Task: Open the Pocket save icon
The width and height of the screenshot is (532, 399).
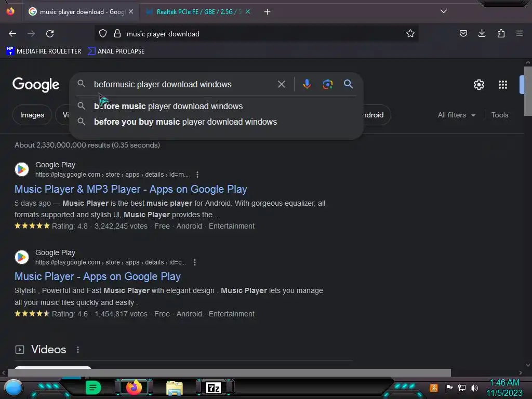Action: (463, 33)
